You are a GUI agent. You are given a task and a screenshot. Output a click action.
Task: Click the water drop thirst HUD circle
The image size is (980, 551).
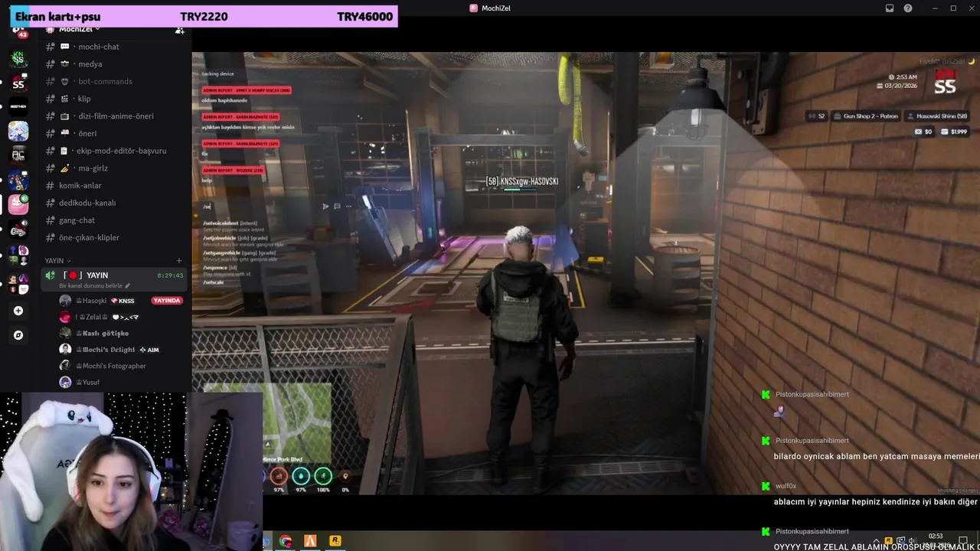[301, 476]
